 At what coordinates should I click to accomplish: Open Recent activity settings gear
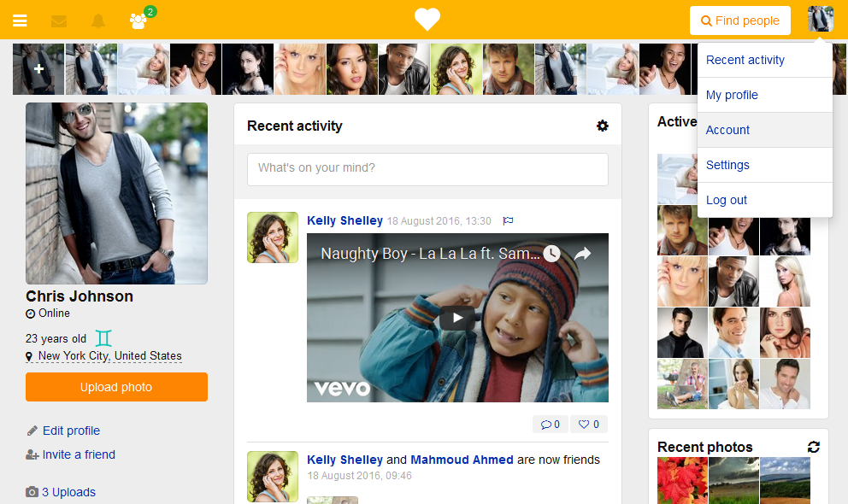(x=602, y=126)
